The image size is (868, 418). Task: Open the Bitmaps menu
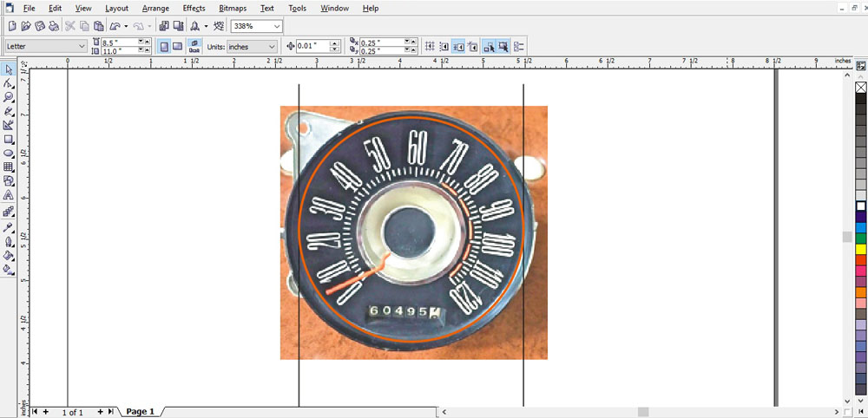click(x=233, y=9)
